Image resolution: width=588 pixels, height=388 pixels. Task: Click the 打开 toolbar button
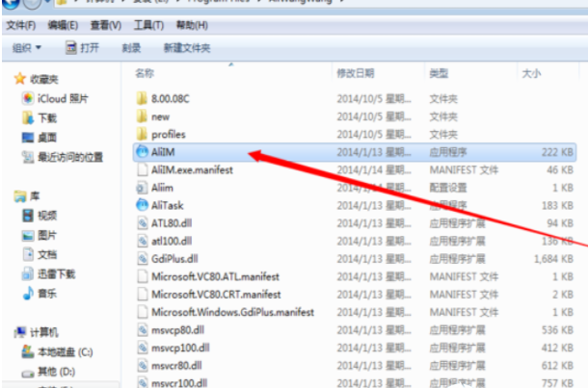tap(82, 47)
